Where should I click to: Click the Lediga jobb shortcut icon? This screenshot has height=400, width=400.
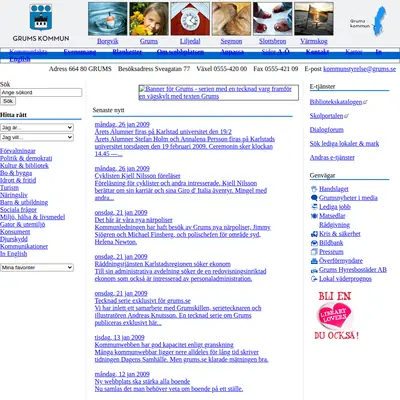coord(314,207)
